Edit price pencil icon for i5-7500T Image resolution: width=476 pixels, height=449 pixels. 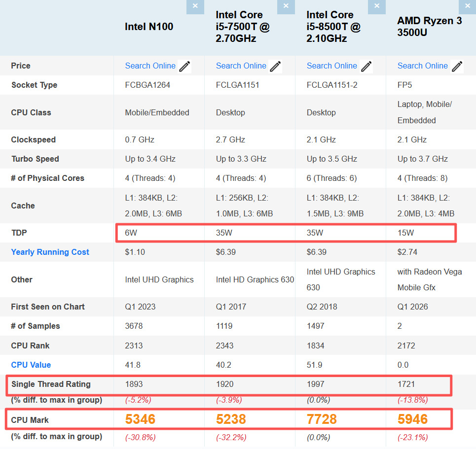click(x=275, y=67)
